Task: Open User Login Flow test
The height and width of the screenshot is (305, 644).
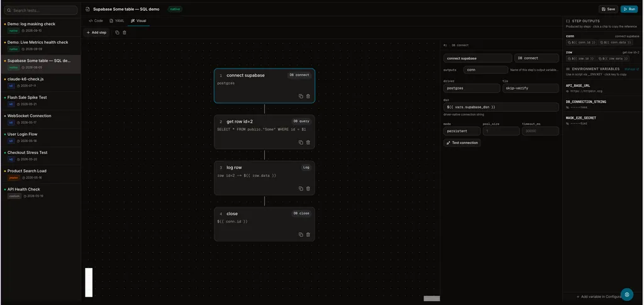Action: [x=41, y=138]
